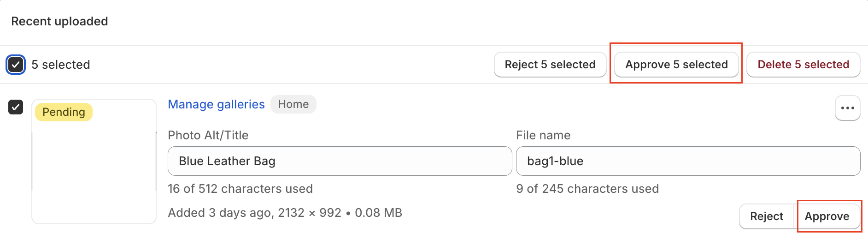
Task: Click the Pending status badge
Action: coord(64,112)
